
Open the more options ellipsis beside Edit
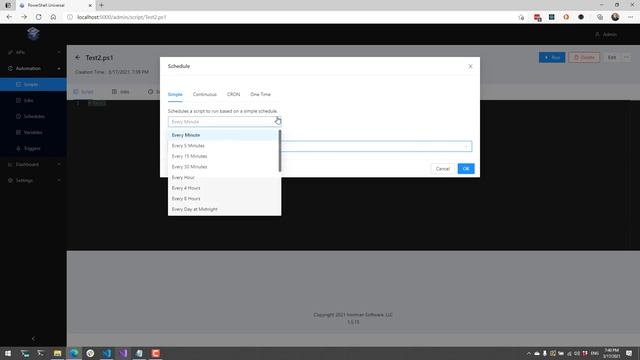pos(627,58)
